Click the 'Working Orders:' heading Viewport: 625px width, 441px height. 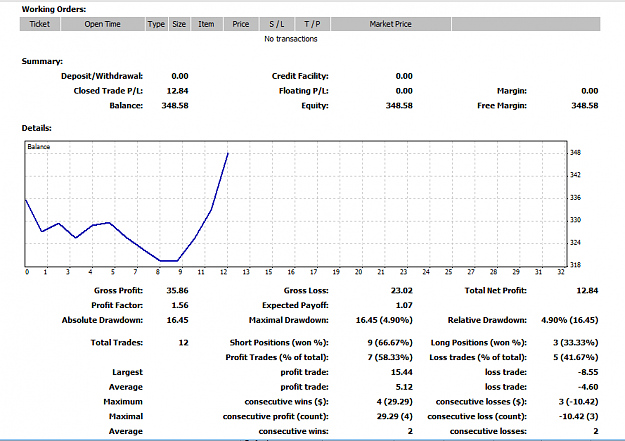[x=54, y=9]
